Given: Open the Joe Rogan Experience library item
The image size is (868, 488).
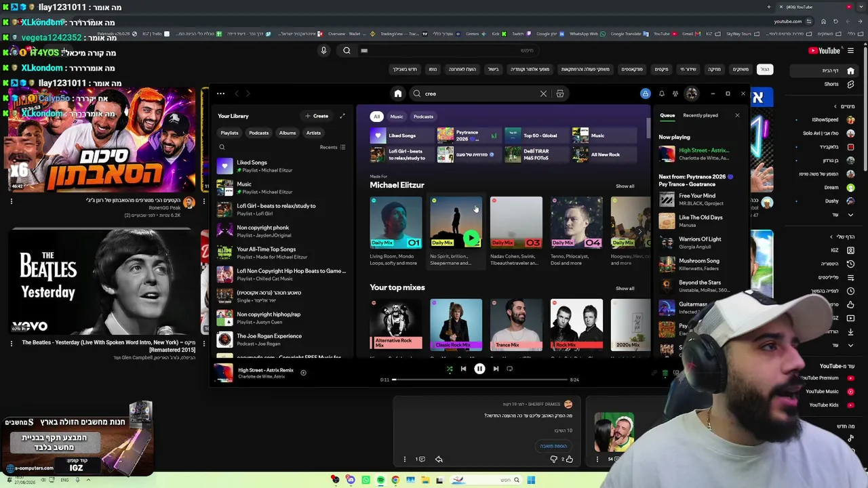Looking at the screenshot, I should (281, 339).
